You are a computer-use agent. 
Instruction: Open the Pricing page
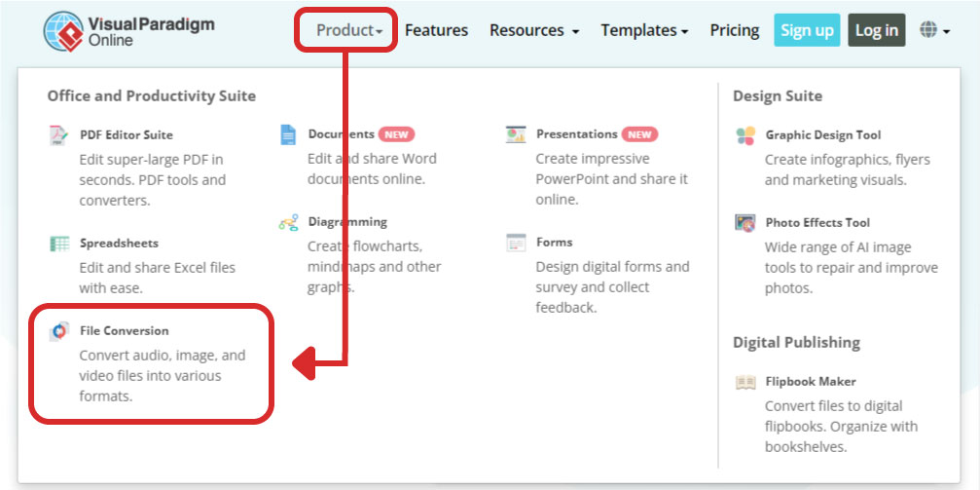coord(735,30)
